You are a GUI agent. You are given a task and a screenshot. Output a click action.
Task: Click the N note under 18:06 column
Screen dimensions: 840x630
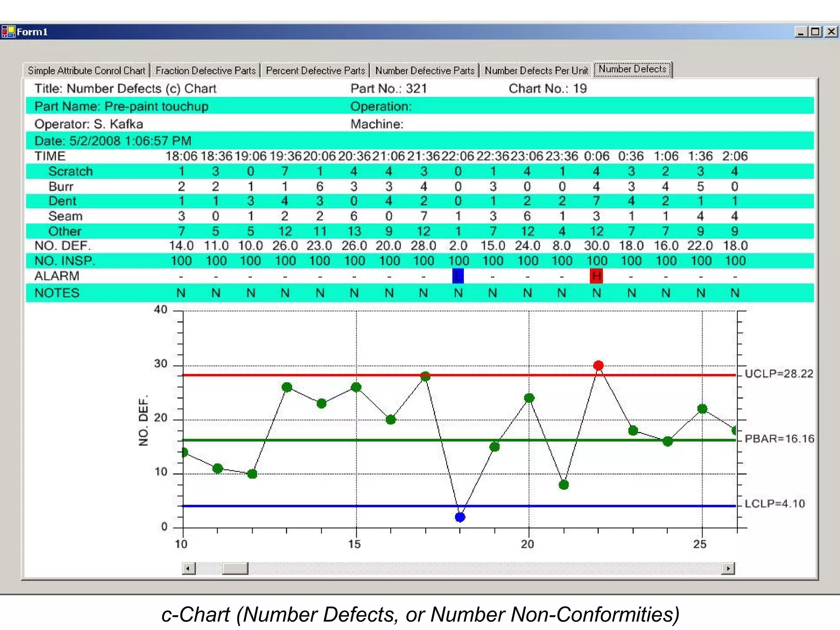(x=181, y=293)
